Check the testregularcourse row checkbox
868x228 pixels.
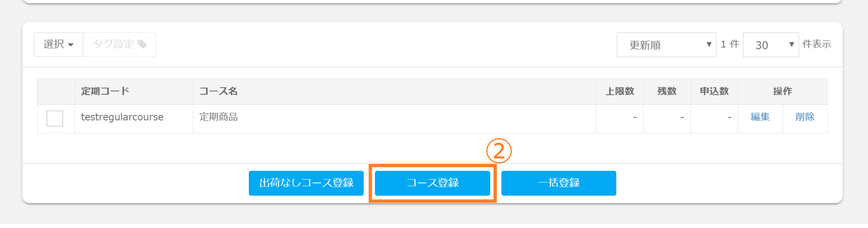click(x=55, y=118)
